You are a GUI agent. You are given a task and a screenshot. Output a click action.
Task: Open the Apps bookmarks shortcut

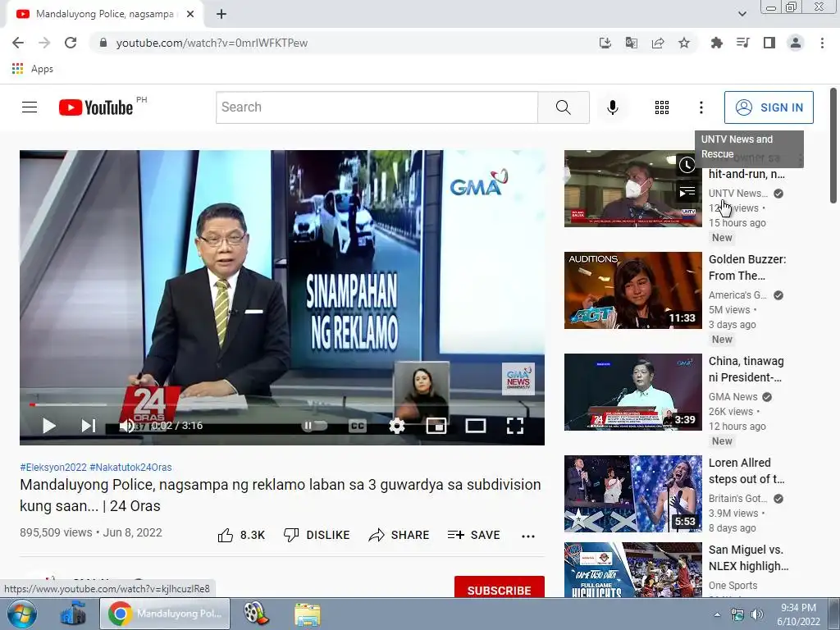coord(32,69)
